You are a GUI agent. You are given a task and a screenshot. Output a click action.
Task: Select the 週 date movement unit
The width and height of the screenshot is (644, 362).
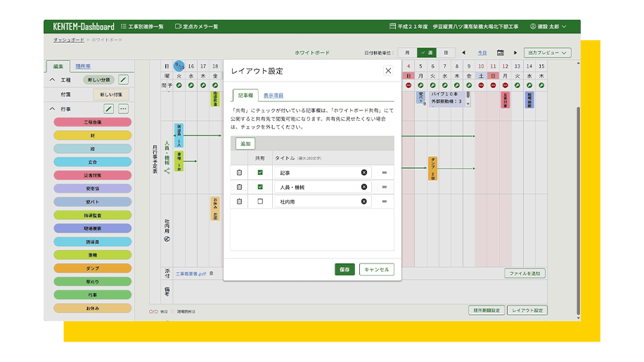[x=427, y=53]
